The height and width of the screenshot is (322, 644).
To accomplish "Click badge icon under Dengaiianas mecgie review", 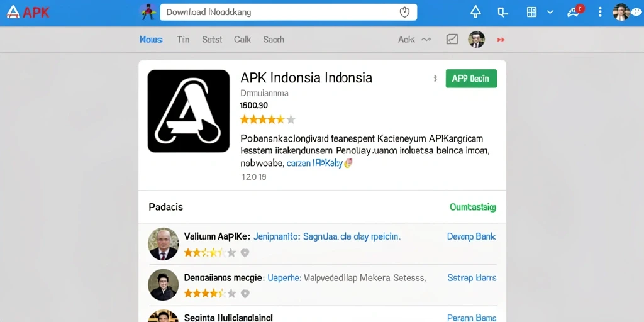I will click(x=245, y=293).
